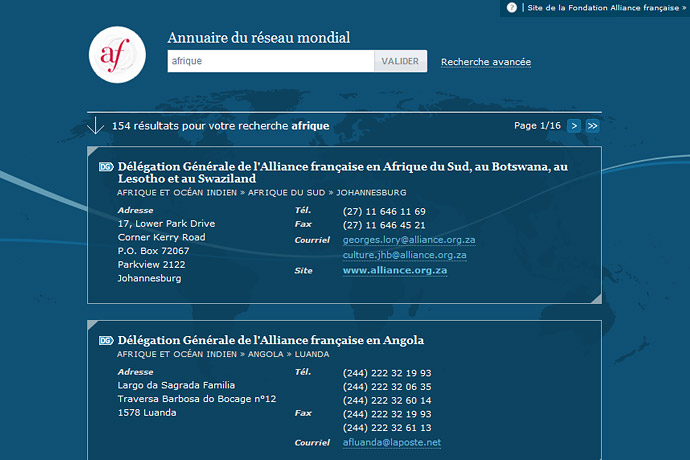Screen dimensions: 690x460
Task: Select phone number (244) 222 32 06 35
Action: 387,386
